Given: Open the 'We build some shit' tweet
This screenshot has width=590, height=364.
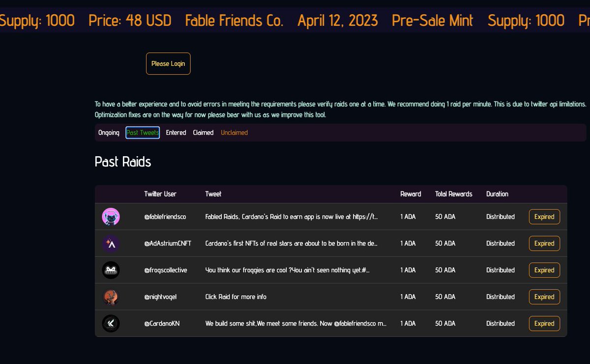Looking at the screenshot, I should 296,323.
